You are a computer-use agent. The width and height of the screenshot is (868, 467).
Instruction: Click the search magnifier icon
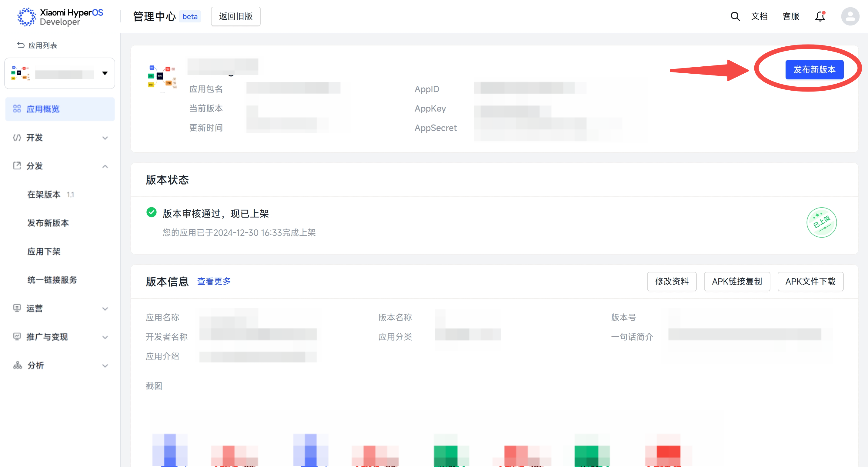pyautogui.click(x=735, y=16)
